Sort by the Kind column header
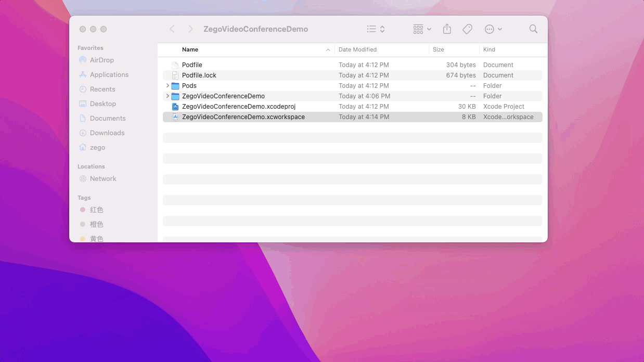 [x=489, y=49]
